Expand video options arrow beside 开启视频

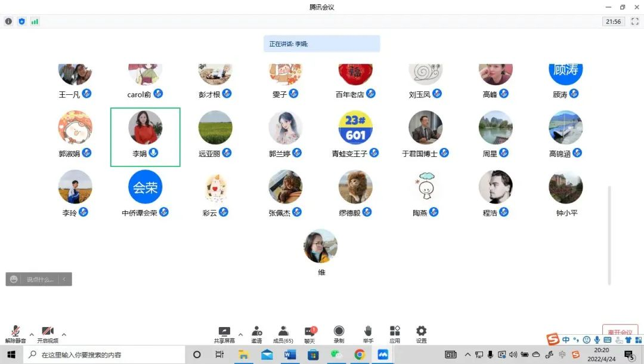point(64,334)
